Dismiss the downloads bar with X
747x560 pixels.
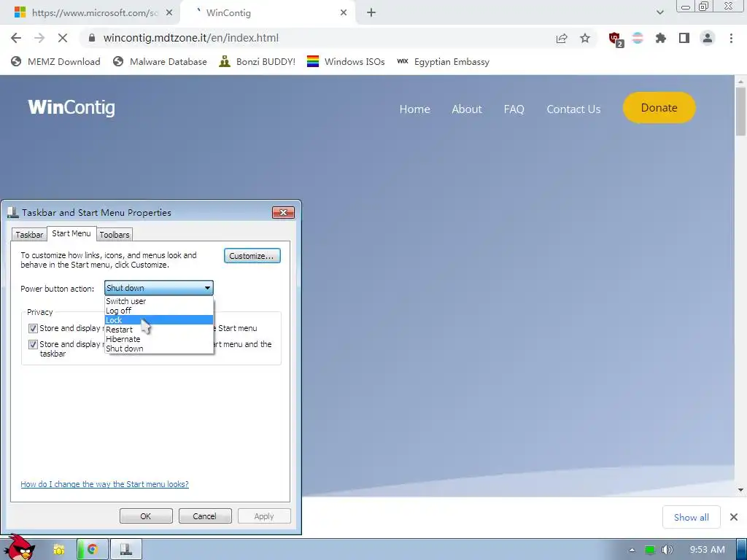tap(734, 517)
